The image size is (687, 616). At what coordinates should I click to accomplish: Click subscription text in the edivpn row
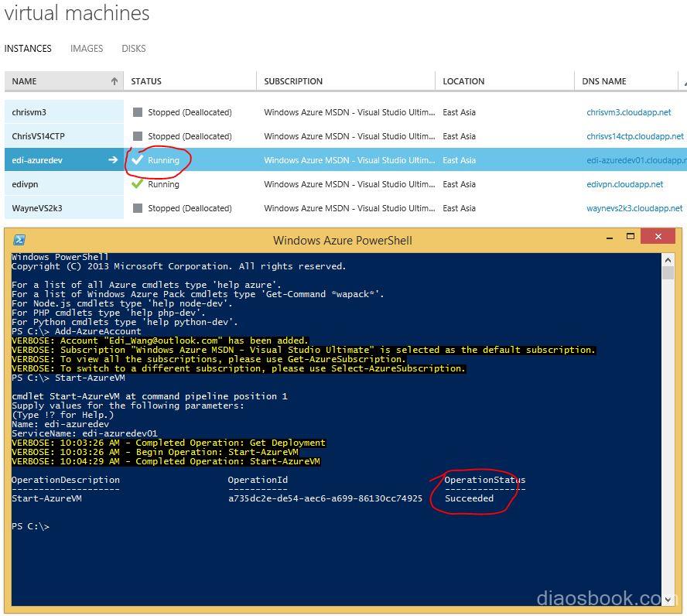click(349, 184)
